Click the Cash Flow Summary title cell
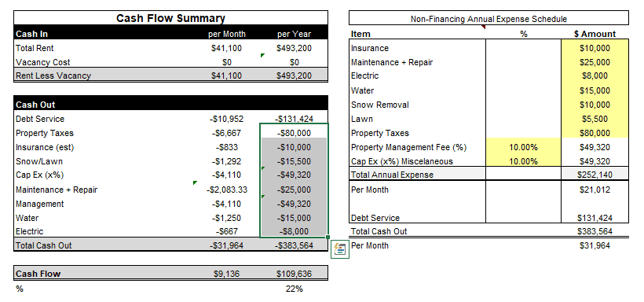Viewport: 644px width, 302px height. 171,18
